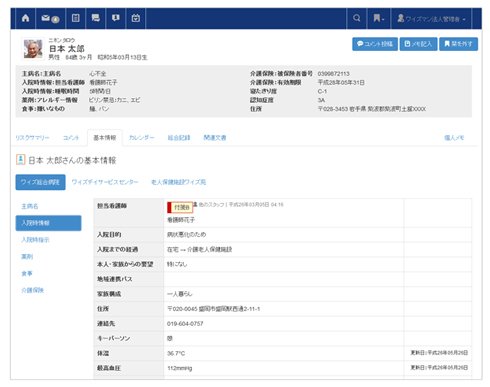Open the 個人メモ link
The image size is (490, 387).
[454, 138]
